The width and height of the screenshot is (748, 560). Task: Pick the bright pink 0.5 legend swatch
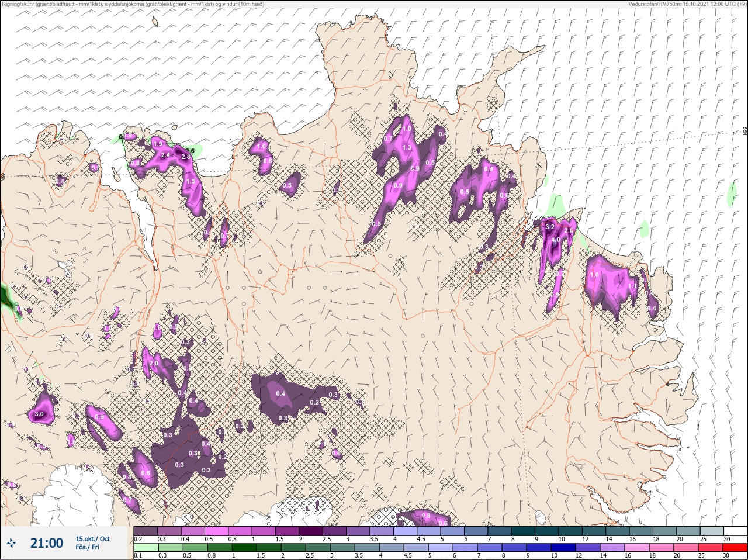point(217,531)
